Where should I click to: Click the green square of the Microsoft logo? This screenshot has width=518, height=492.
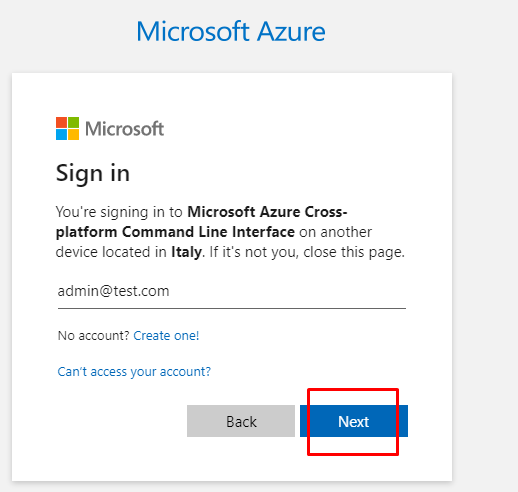pyautogui.click(x=74, y=122)
